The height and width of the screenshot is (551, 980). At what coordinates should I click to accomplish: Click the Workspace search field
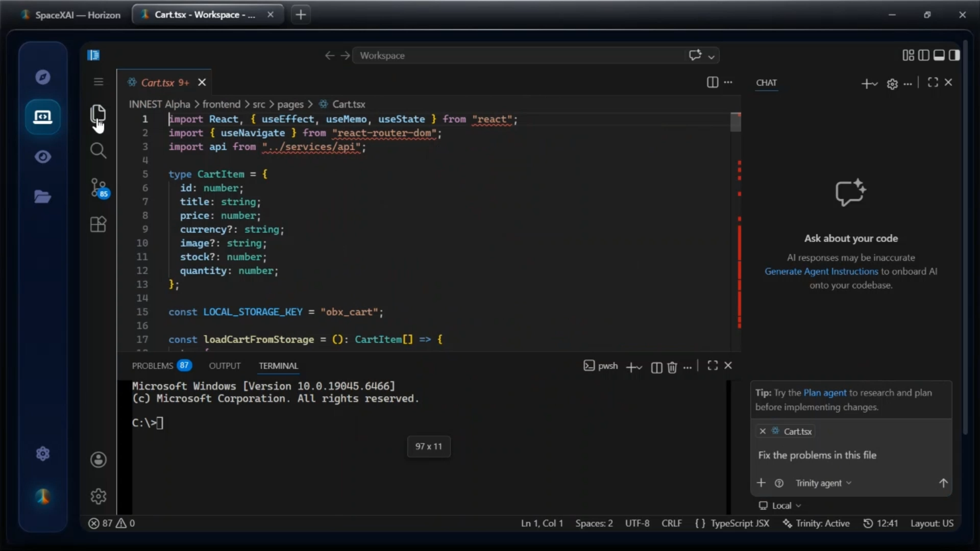[521, 55]
